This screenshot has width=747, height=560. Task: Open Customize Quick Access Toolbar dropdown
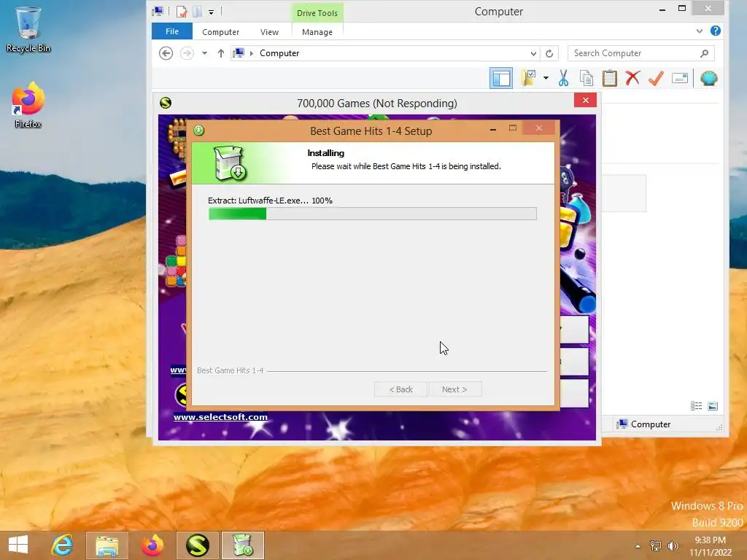[x=211, y=12]
